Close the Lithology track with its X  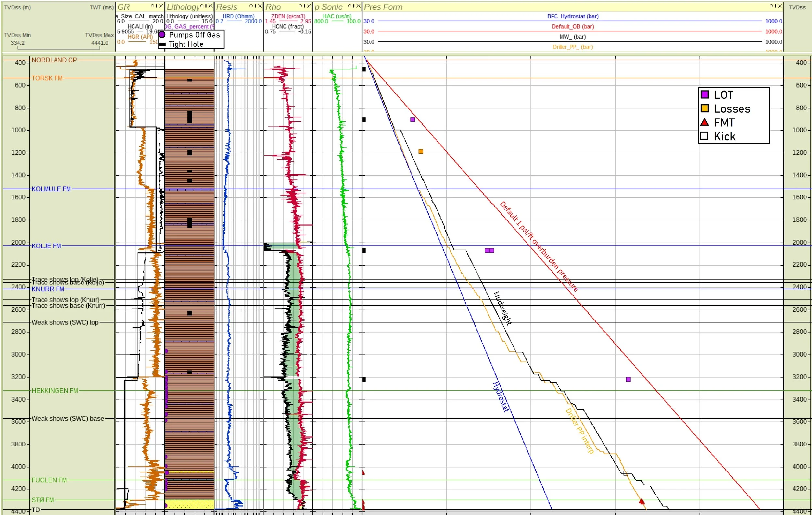(x=210, y=6)
